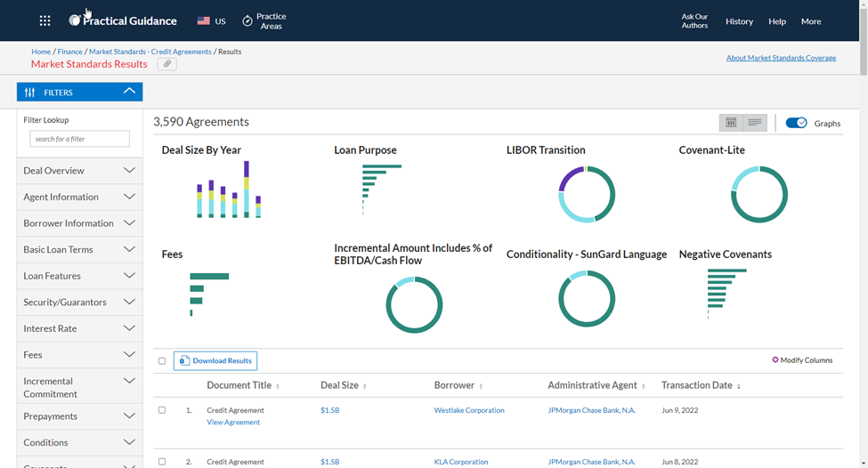Open the Fees bar chart
The width and height of the screenshot is (868, 468).
pyautogui.click(x=209, y=295)
